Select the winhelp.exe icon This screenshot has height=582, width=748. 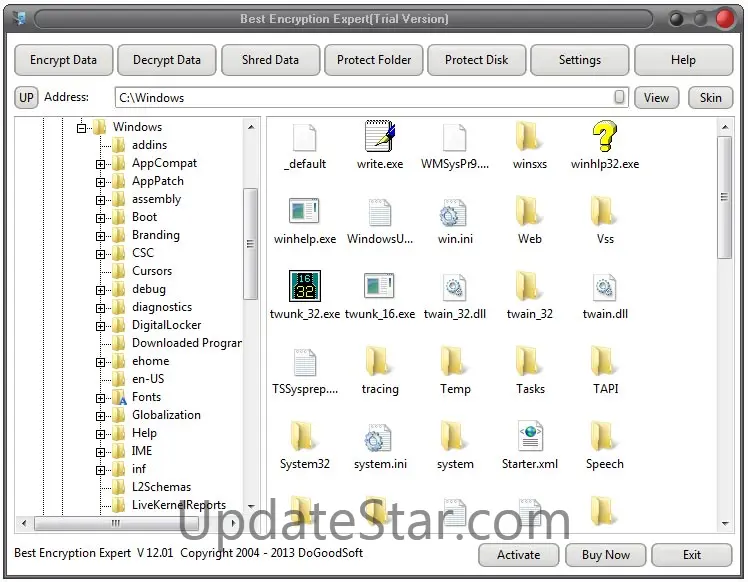tap(304, 211)
